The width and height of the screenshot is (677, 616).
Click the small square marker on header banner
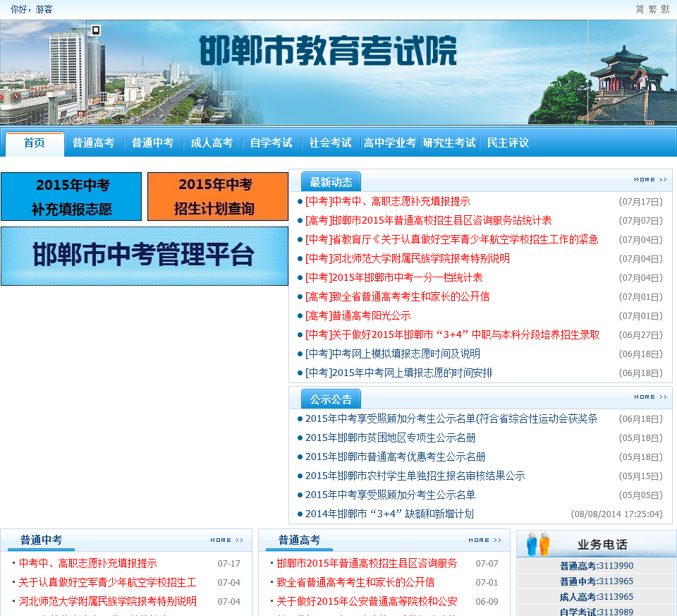point(96,30)
